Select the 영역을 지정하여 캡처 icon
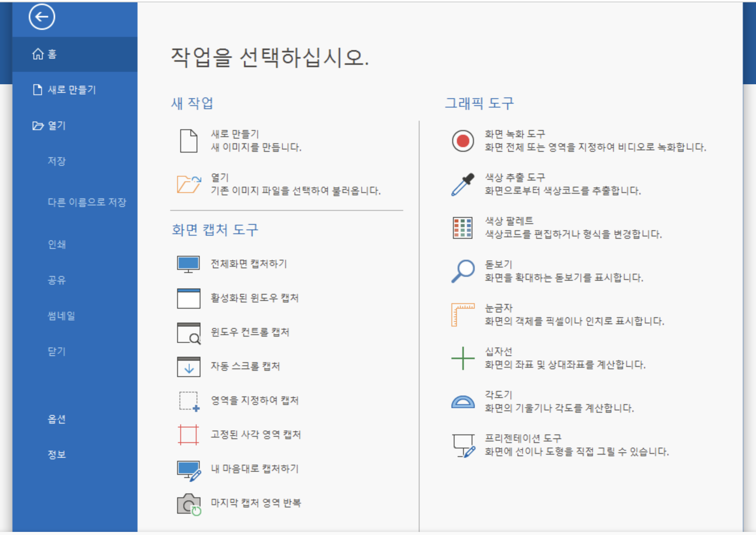The height and width of the screenshot is (535, 756). tap(189, 401)
